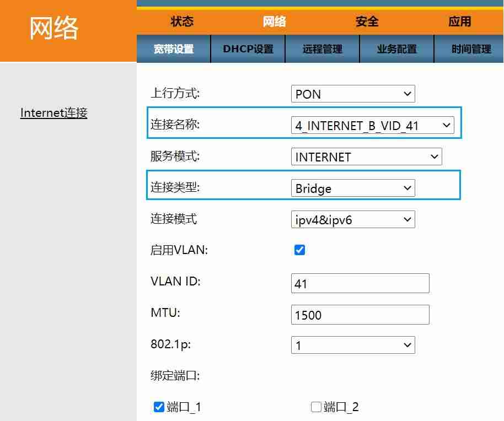
Task: Click the 绑定端口 label
Action: point(175,375)
